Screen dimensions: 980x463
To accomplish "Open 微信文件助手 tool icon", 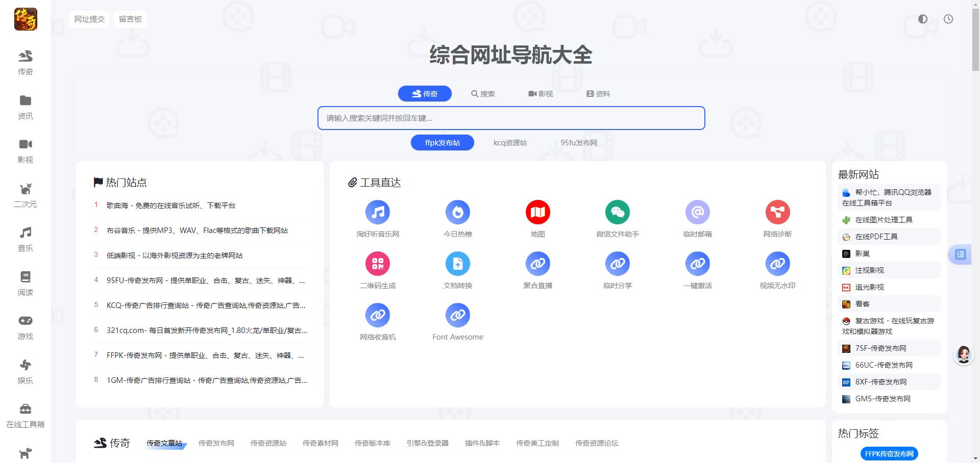I will [618, 212].
